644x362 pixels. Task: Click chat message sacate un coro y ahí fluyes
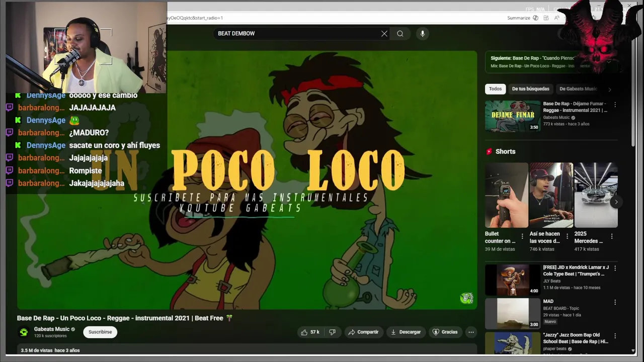tap(115, 145)
